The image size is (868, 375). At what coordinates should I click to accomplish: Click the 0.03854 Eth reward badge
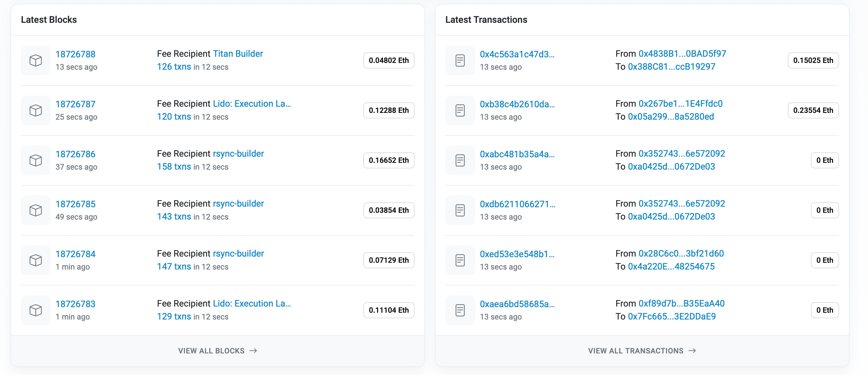point(389,210)
